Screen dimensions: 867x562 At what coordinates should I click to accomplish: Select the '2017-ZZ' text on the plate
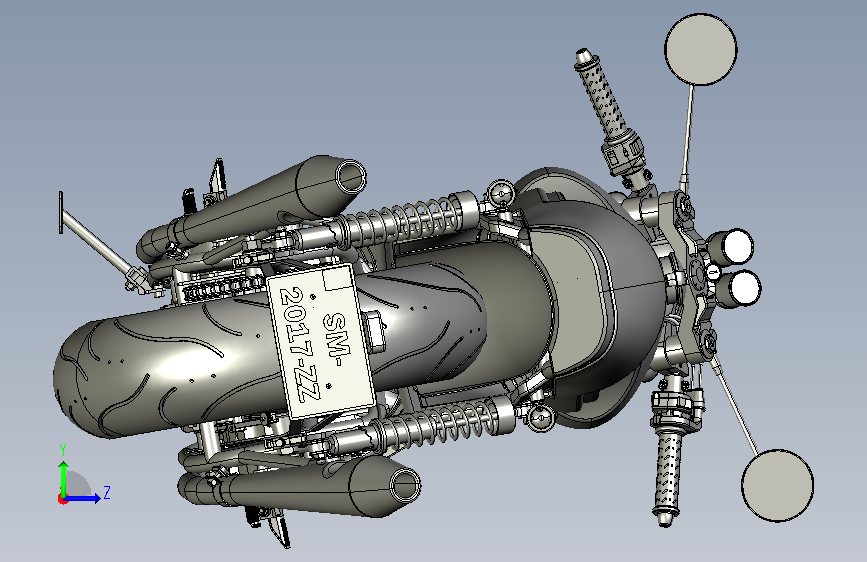pos(300,344)
